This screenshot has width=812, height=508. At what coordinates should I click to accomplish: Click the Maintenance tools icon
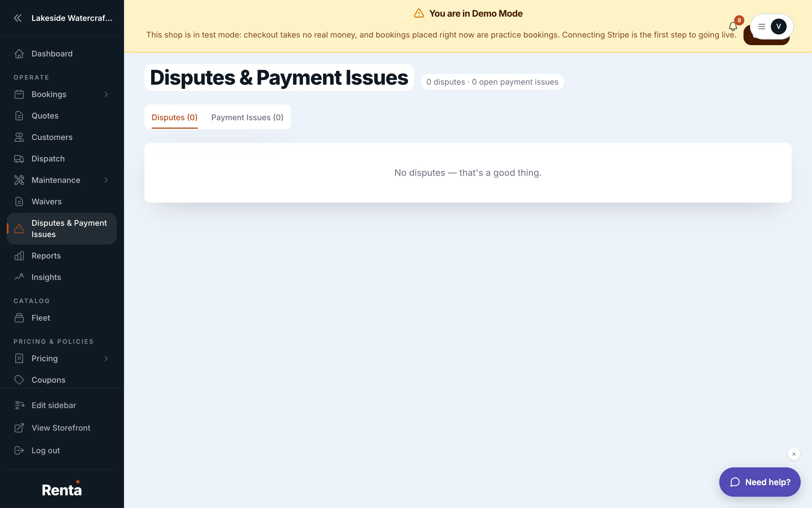click(x=19, y=180)
